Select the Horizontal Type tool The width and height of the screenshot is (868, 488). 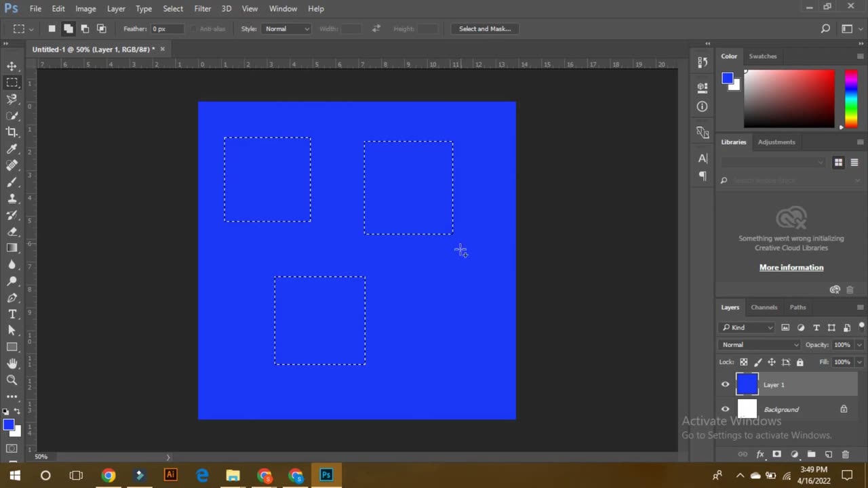pos(12,314)
